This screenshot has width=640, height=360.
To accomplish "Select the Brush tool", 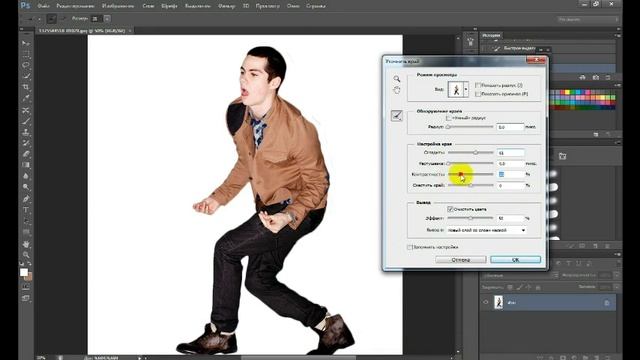I will [26, 121].
